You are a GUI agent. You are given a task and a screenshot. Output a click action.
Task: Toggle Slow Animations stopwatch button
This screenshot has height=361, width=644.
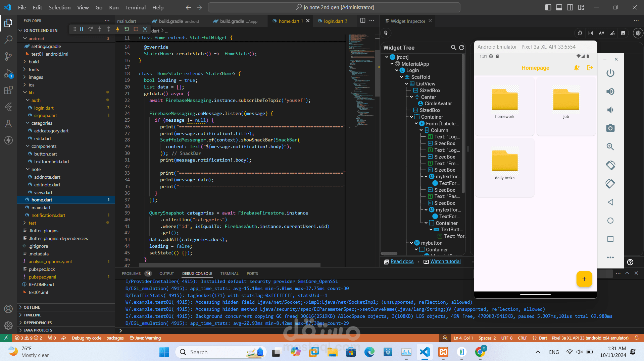580,33
